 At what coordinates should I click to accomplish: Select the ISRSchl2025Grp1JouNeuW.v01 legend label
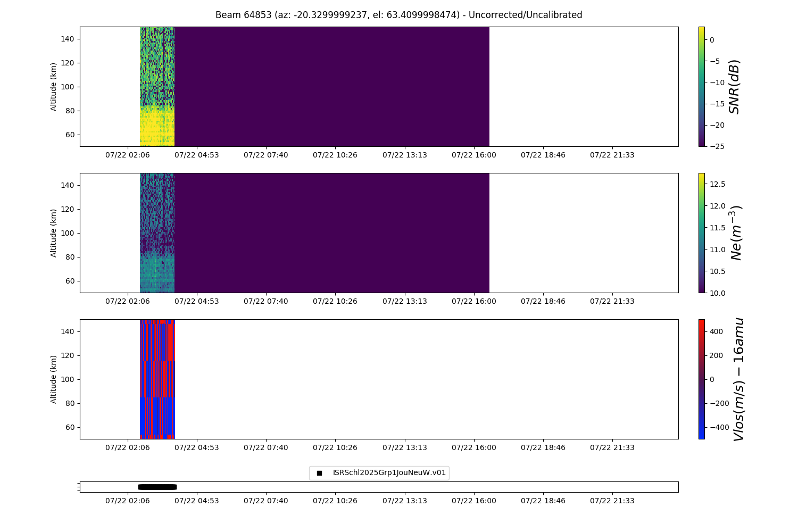(389, 473)
